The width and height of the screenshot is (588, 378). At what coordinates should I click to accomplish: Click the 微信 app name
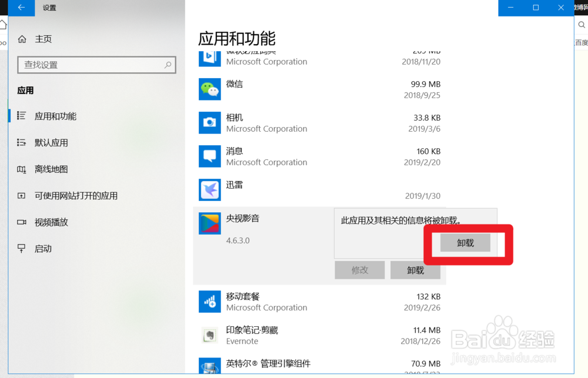coord(235,84)
